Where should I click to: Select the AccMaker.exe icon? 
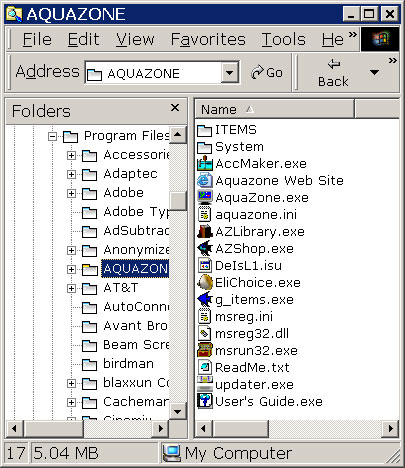(205, 163)
